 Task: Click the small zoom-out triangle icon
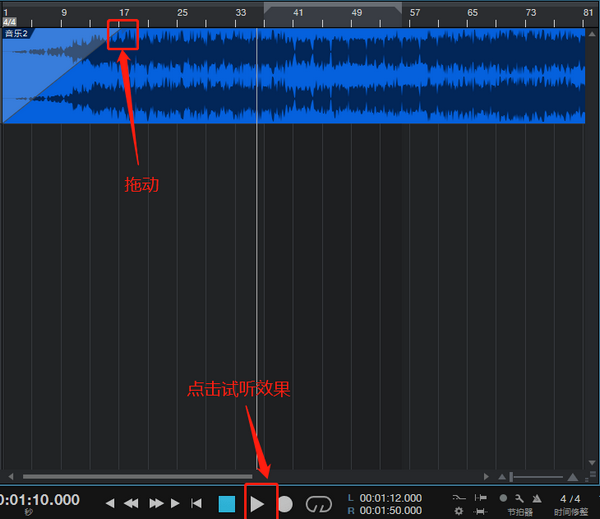tap(502, 477)
